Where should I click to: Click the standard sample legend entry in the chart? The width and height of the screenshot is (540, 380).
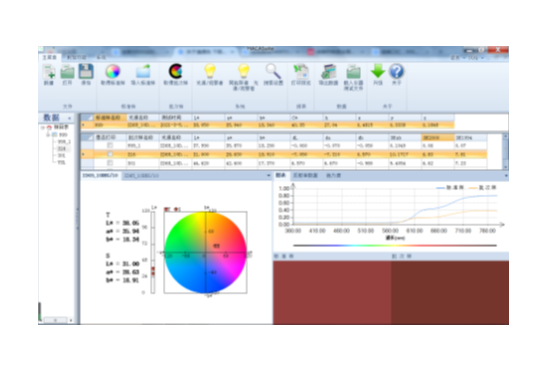click(x=450, y=188)
